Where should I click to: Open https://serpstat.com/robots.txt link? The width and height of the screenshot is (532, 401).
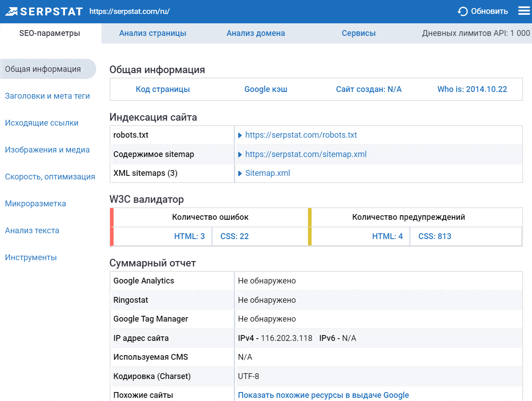pos(301,135)
